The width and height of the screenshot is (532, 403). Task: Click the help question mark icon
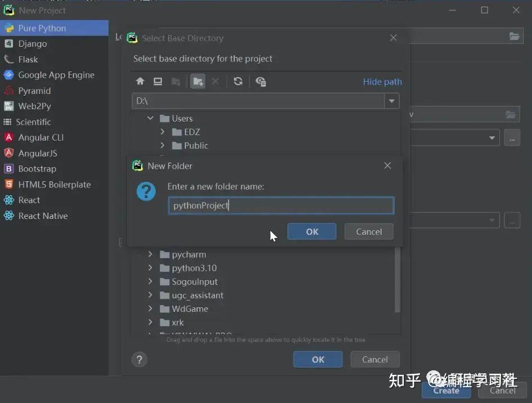pyautogui.click(x=139, y=359)
